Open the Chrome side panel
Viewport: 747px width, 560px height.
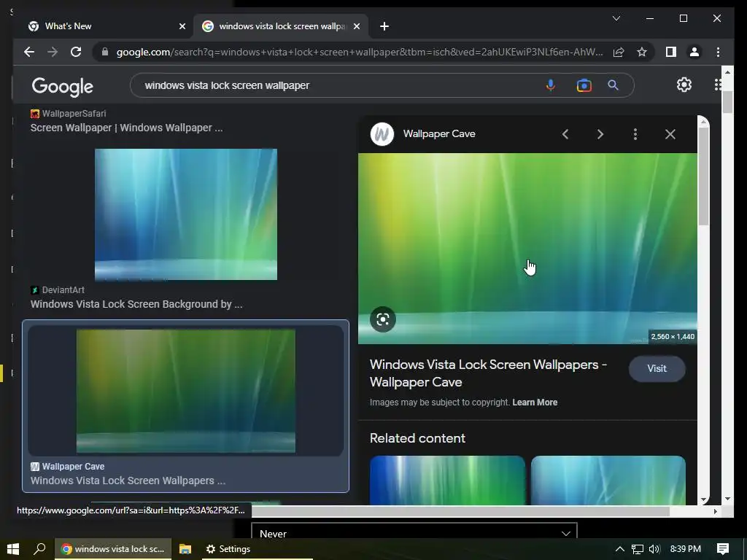pyautogui.click(x=671, y=52)
